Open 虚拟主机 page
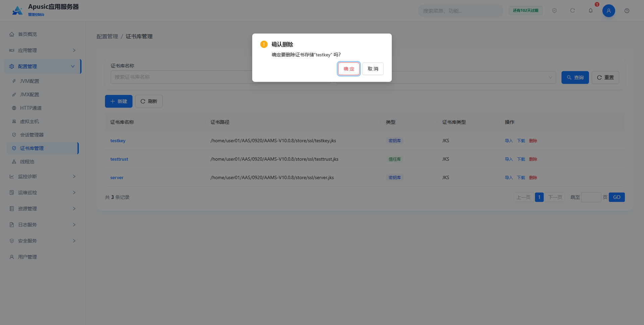Screen dimensions: 644x325 point(43,121)
